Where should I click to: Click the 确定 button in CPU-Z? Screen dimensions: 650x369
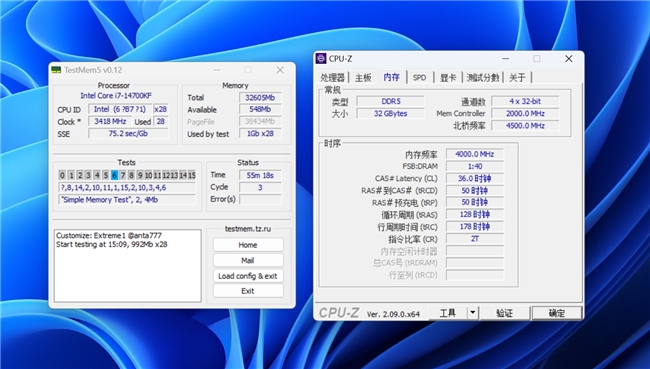click(557, 313)
